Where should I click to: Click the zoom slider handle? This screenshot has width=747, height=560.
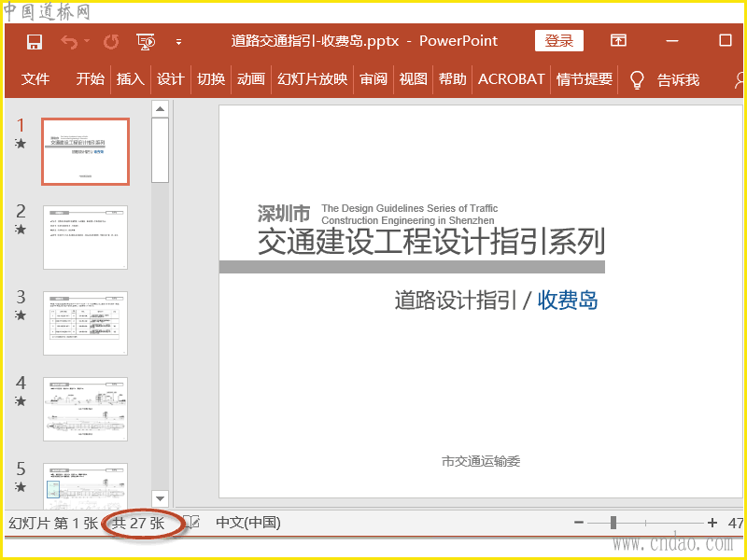coord(613,523)
